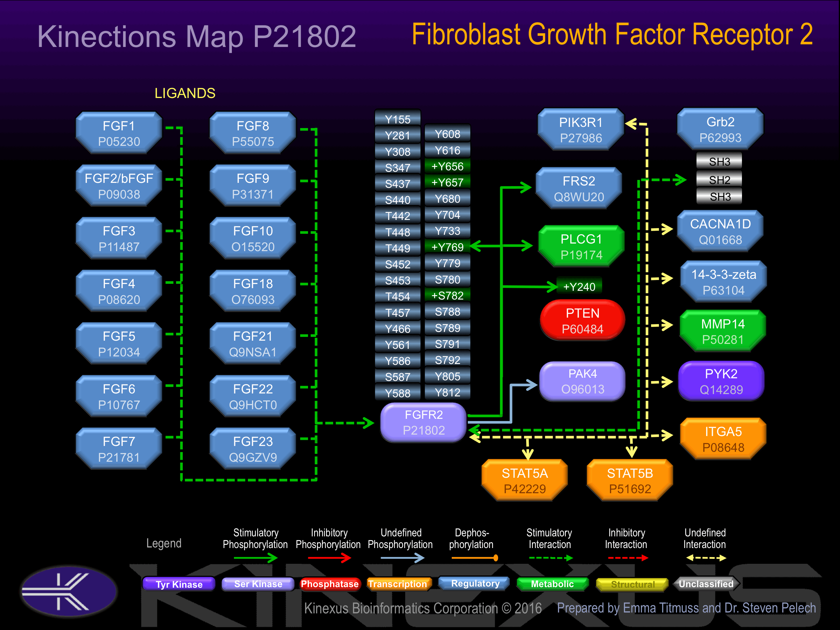
Task: Click the 14-3-3-zeta P63104 node
Action: tap(723, 282)
